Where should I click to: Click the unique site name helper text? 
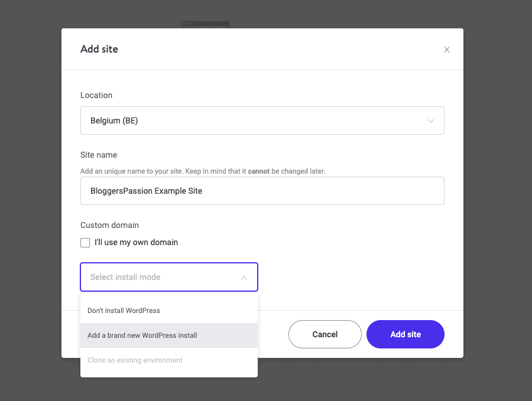pyautogui.click(x=203, y=171)
